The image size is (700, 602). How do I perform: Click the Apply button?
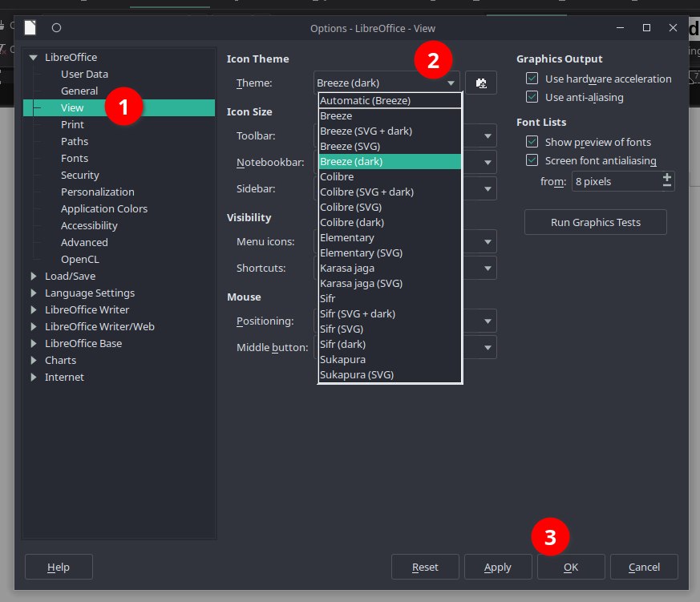tap(498, 567)
